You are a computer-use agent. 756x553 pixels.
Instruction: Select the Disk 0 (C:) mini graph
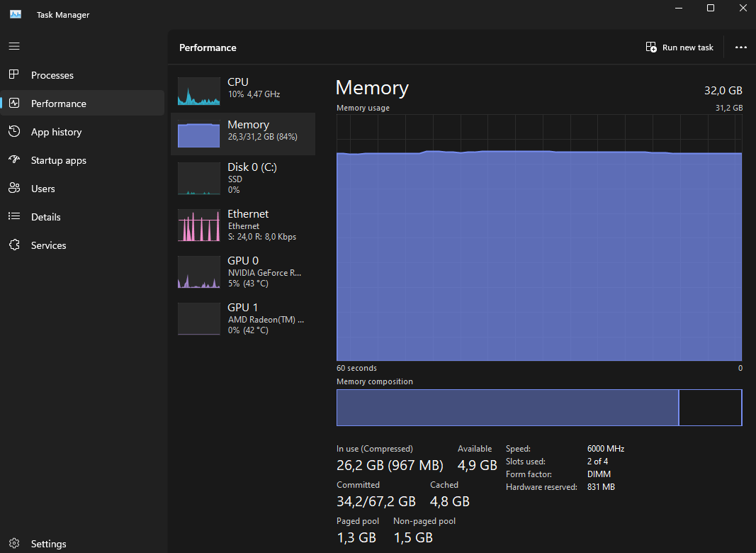click(x=198, y=179)
